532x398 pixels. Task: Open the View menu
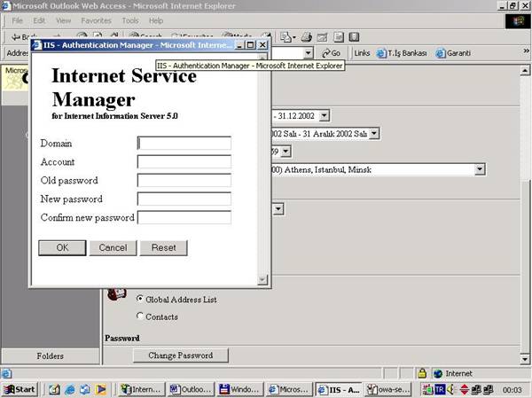click(64, 20)
